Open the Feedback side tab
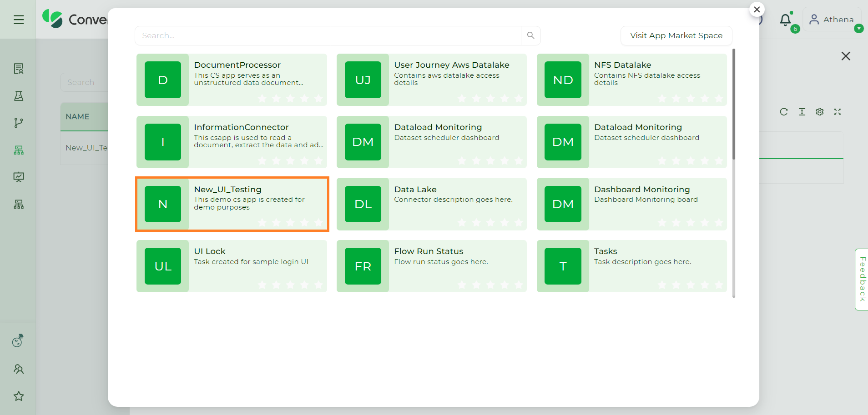Image resolution: width=868 pixels, height=415 pixels. pyautogui.click(x=862, y=279)
